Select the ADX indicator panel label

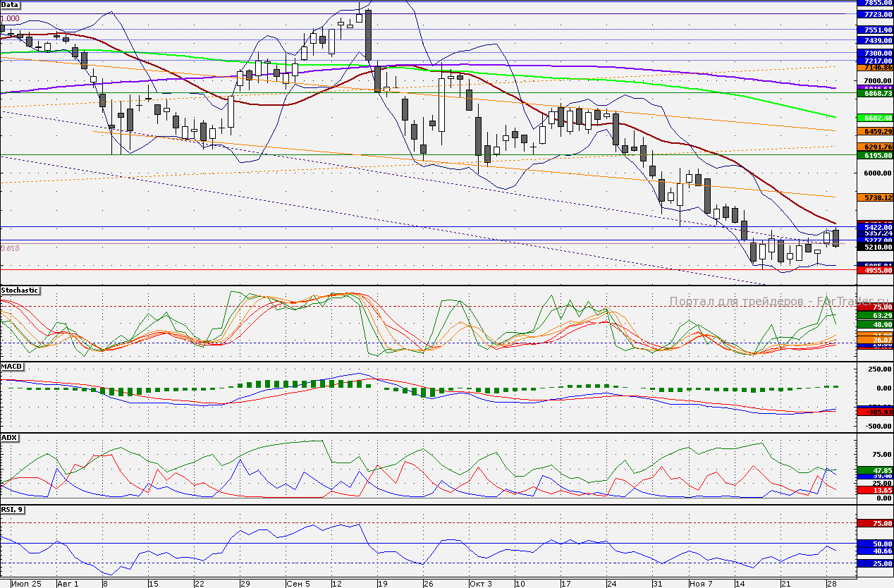click(x=10, y=438)
